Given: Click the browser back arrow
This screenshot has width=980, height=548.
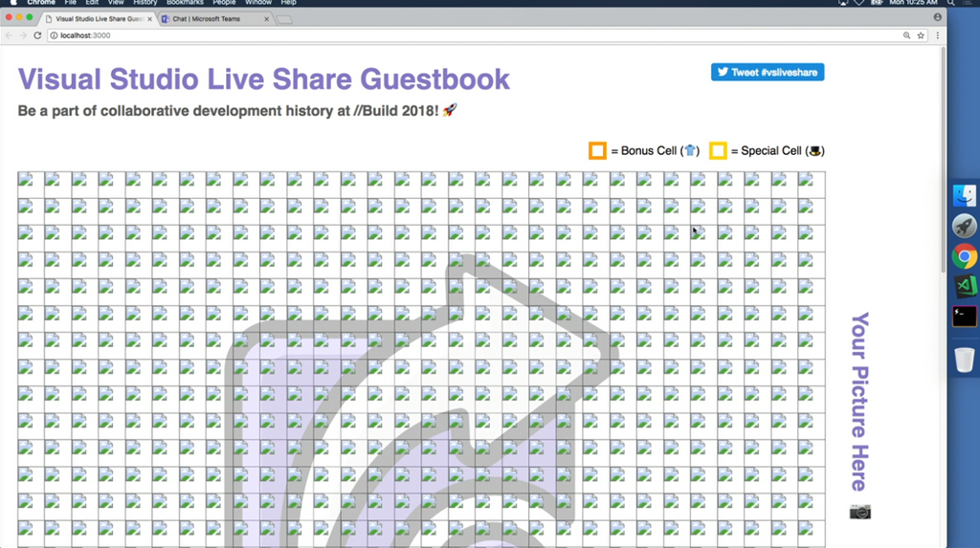Looking at the screenshot, I should [9, 35].
